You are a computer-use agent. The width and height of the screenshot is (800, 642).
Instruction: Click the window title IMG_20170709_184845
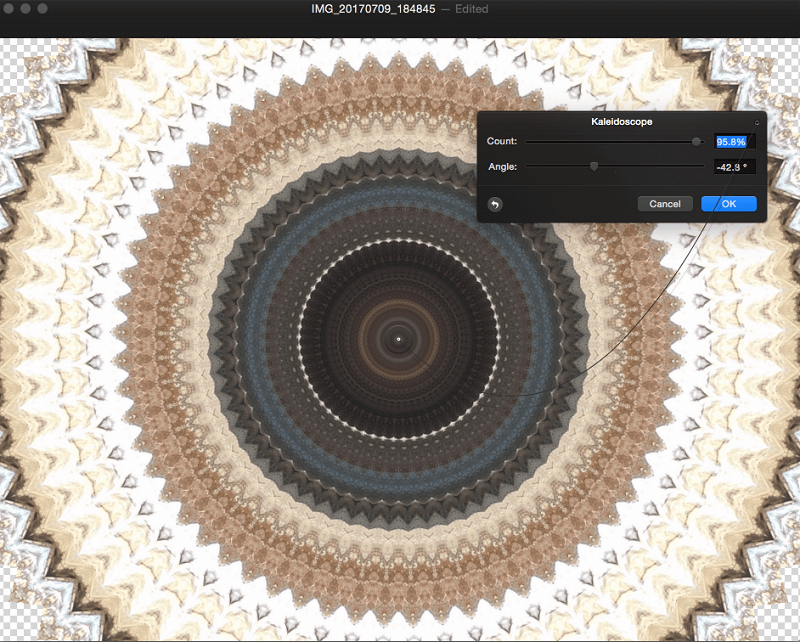(x=373, y=9)
